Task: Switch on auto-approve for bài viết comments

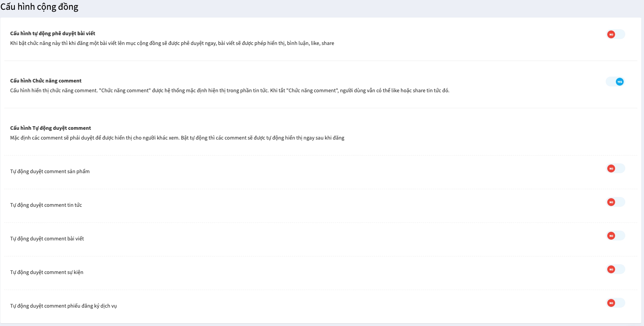Action: (615, 236)
